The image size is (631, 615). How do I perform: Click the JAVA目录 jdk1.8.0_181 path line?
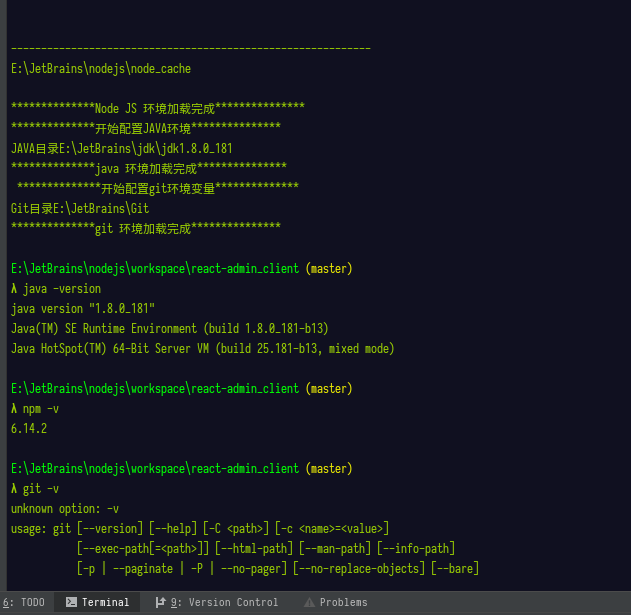[122, 149]
